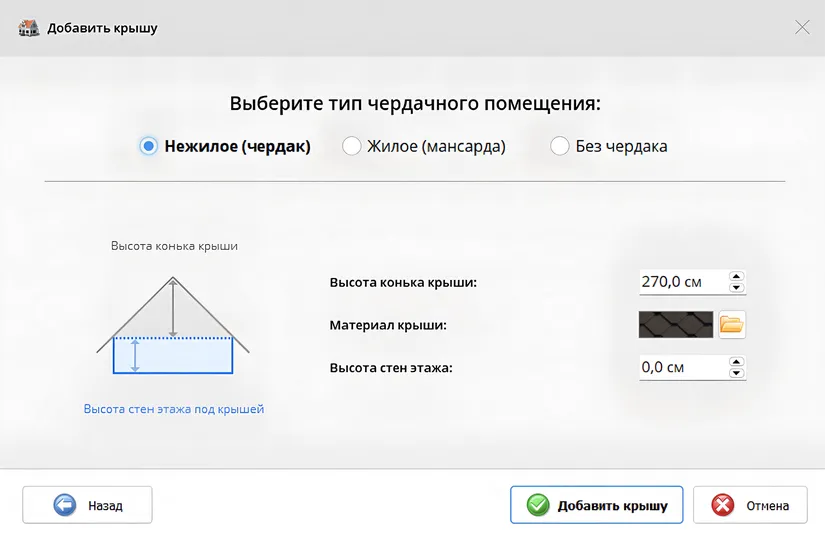Click the 0,0 см wall height field
The height and width of the screenshot is (535, 825).
point(683,367)
